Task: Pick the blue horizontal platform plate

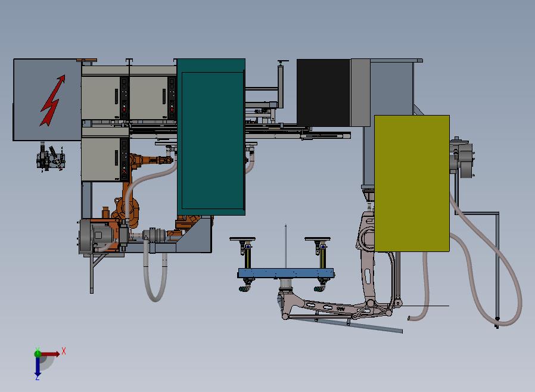Action: (x=285, y=273)
